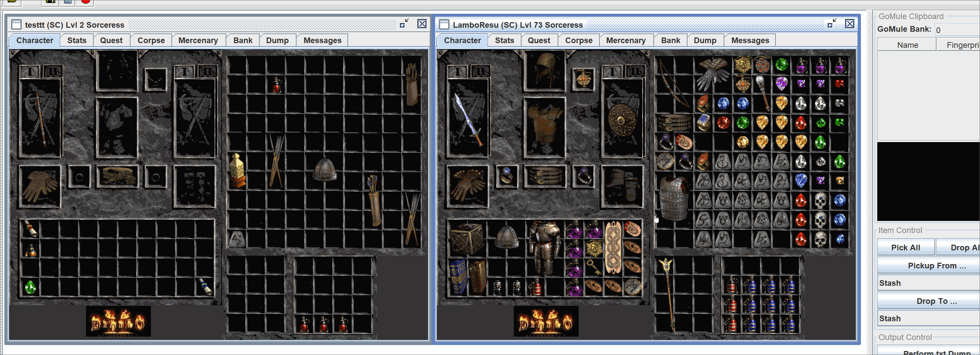Open the Stash dropdown under Pickup From
980x355 pixels.
(929, 283)
